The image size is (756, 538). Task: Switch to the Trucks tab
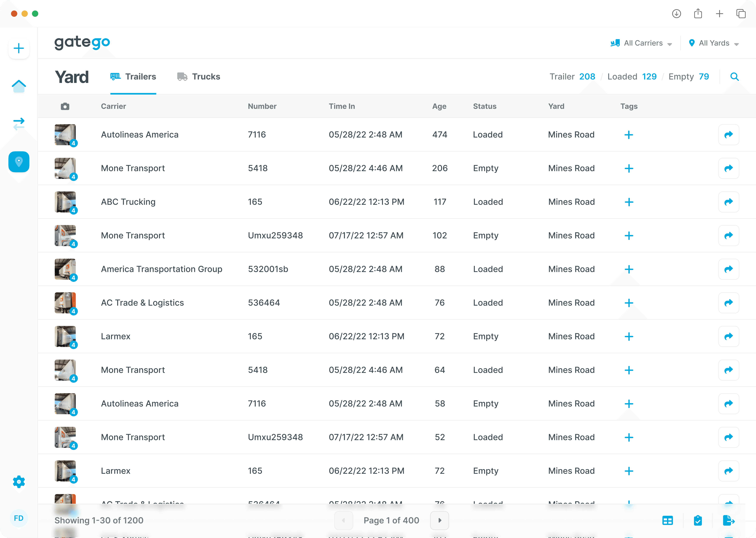tap(199, 77)
